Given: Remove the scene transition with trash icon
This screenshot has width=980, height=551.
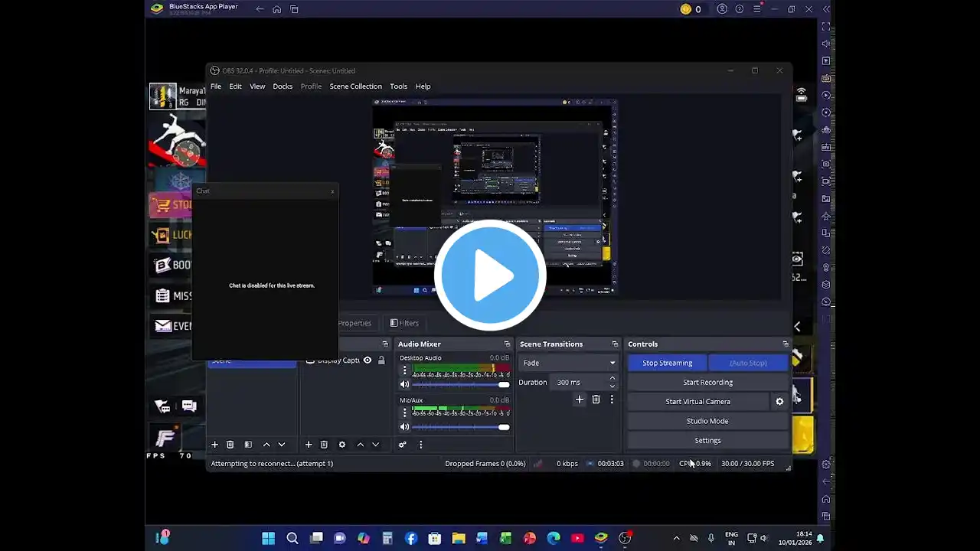Looking at the screenshot, I should point(596,399).
